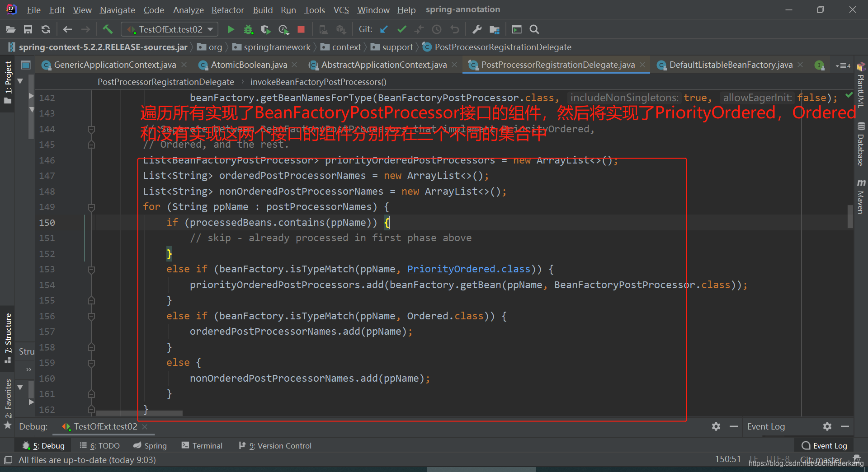Open the File menu
The image size is (868, 472).
(33, 10)
